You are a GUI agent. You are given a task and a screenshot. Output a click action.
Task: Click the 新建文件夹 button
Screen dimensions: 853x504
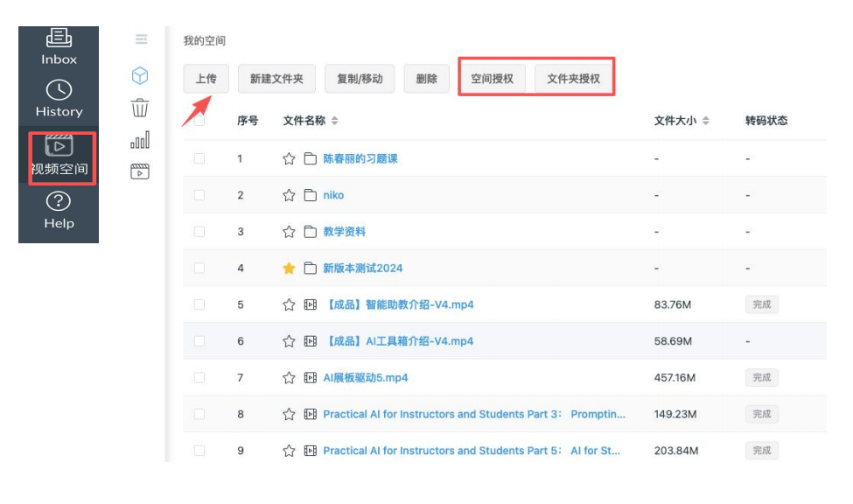click(x=276, y=79)
